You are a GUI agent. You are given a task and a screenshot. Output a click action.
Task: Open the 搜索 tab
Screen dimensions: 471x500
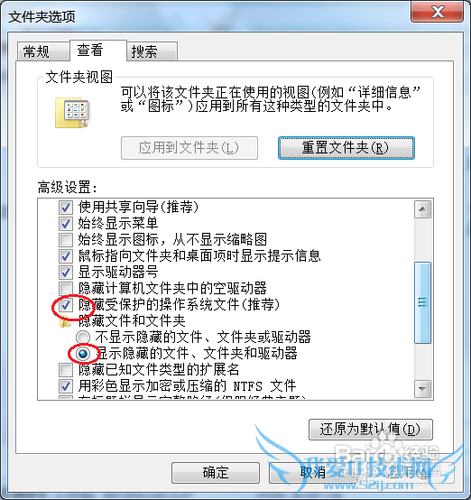coord(152,52)
